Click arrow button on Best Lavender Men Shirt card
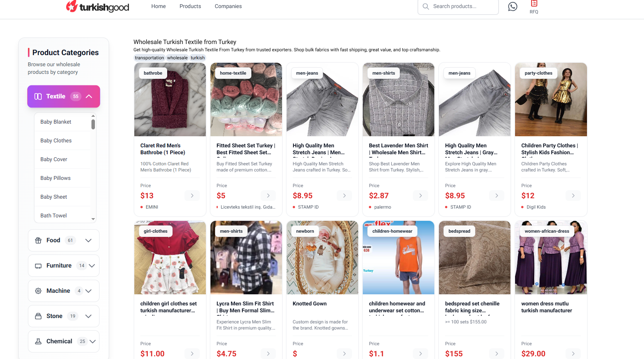644x359 pixels. [x=421, y=196]
